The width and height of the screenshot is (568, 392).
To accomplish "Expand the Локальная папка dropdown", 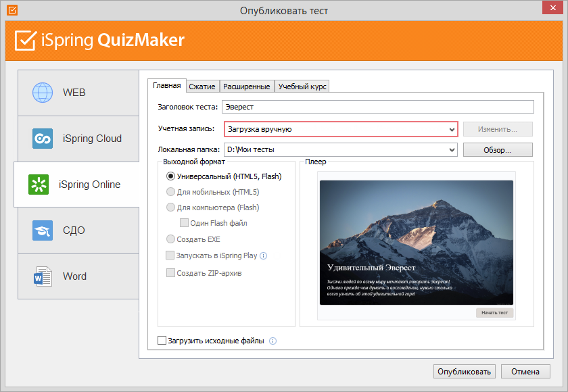I will tap(452, 150).
